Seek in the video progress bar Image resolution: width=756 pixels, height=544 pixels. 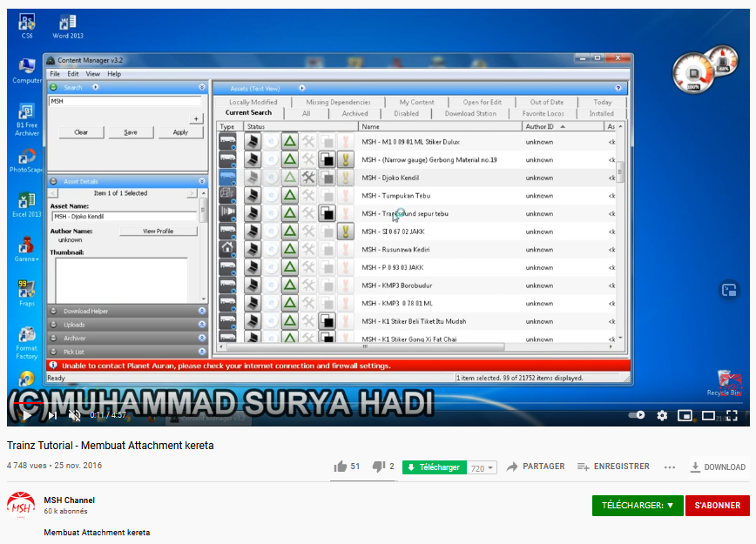click(x=378, y=402)
